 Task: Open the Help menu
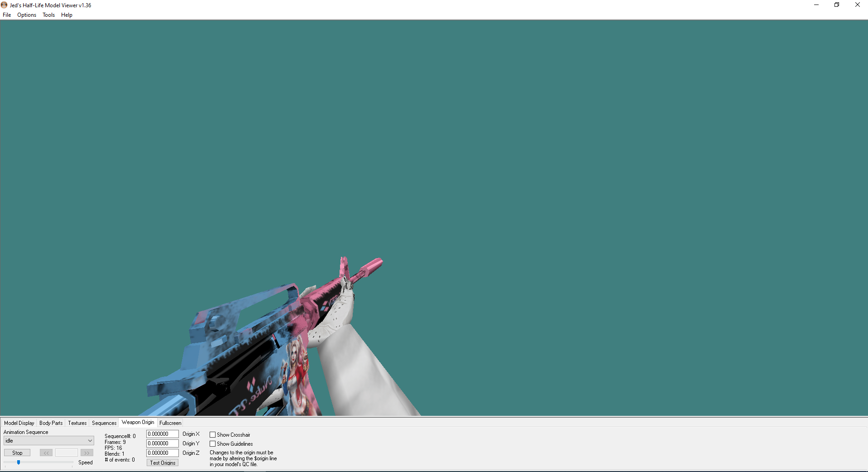pos(67,15)
